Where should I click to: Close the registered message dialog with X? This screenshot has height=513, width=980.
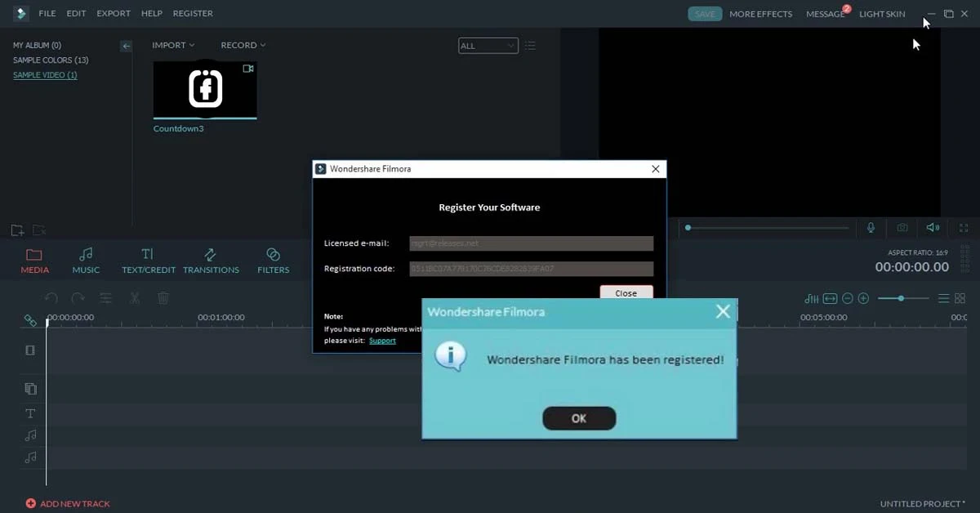[723, 311]
